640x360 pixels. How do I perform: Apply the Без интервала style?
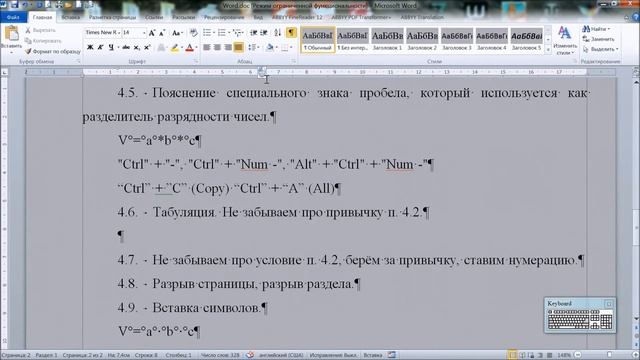[x=352, y=40]
